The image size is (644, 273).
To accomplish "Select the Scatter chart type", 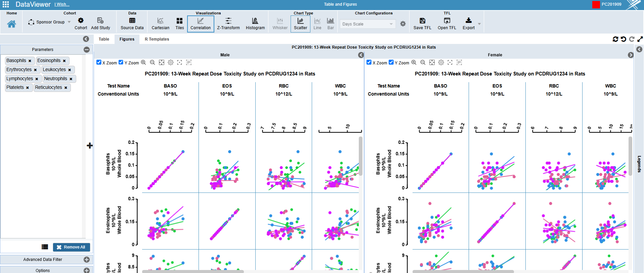I will pyautogui.click(x=300, y=24).
